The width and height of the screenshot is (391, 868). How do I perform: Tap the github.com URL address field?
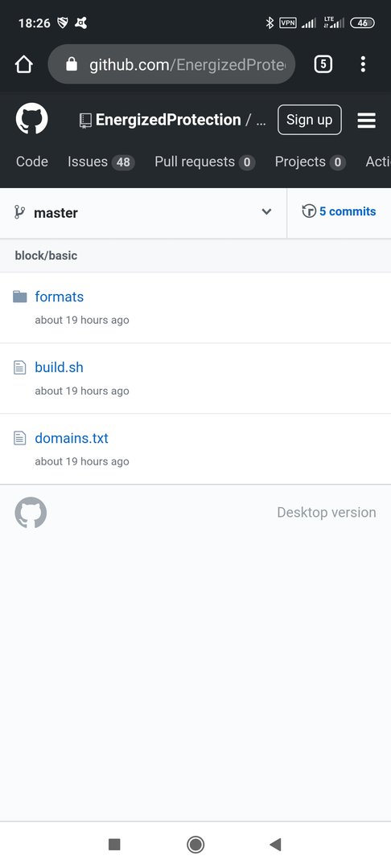[171, 65]
